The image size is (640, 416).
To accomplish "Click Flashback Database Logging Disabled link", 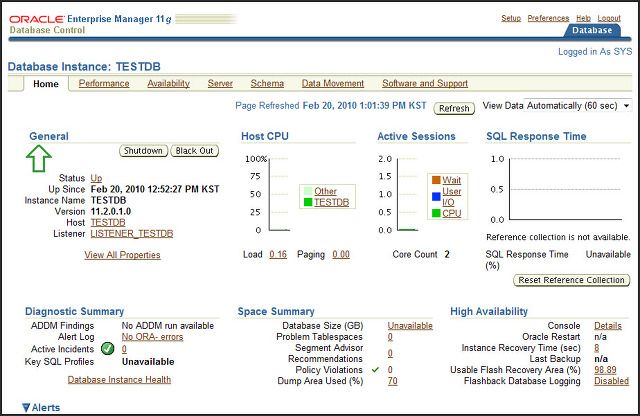I will pyautogui.click(x=611, y=381).
